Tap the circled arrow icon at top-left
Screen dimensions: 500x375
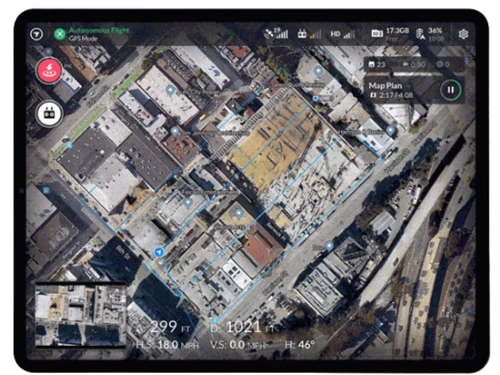tap(36, 34)
